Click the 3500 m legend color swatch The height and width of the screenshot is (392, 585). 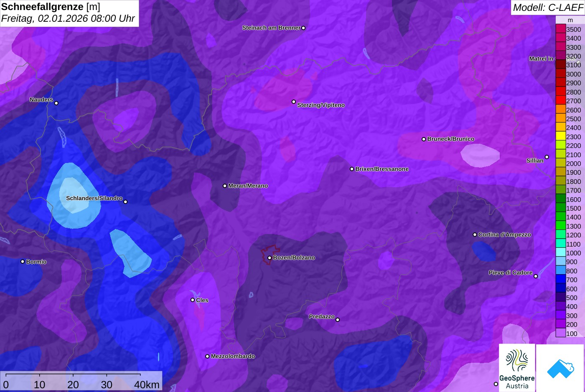point(560,29)
